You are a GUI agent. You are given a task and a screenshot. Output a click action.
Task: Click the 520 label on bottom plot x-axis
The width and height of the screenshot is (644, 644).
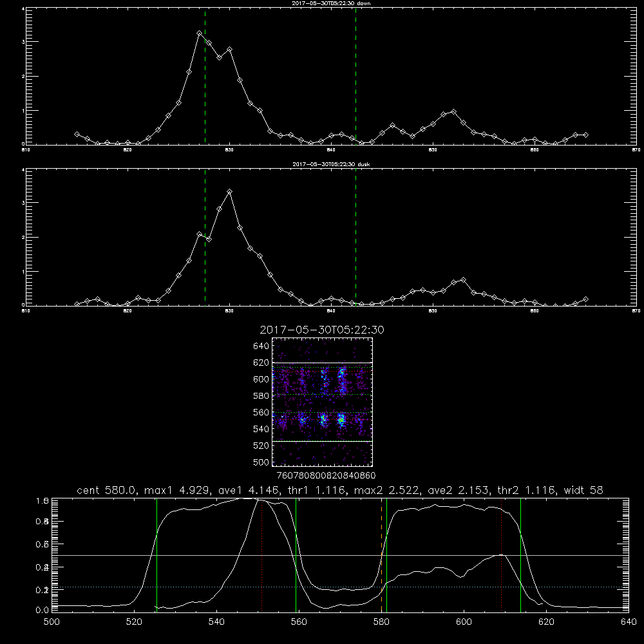(134, 622)
